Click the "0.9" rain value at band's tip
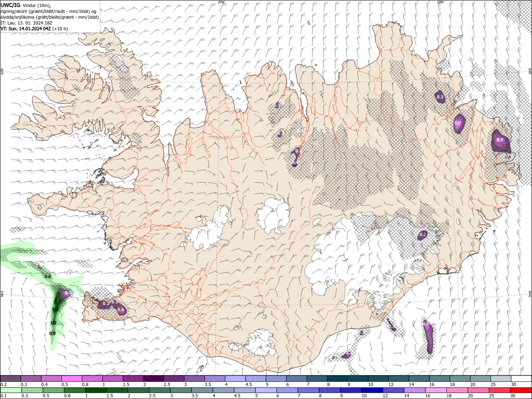 click(52, 333)
